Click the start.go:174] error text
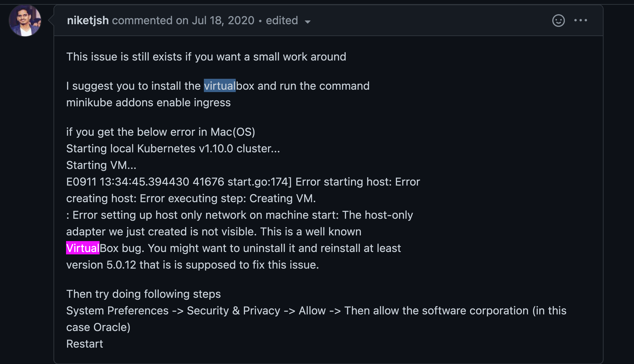Screen dimensions: 634x364 tap(259, 182)
